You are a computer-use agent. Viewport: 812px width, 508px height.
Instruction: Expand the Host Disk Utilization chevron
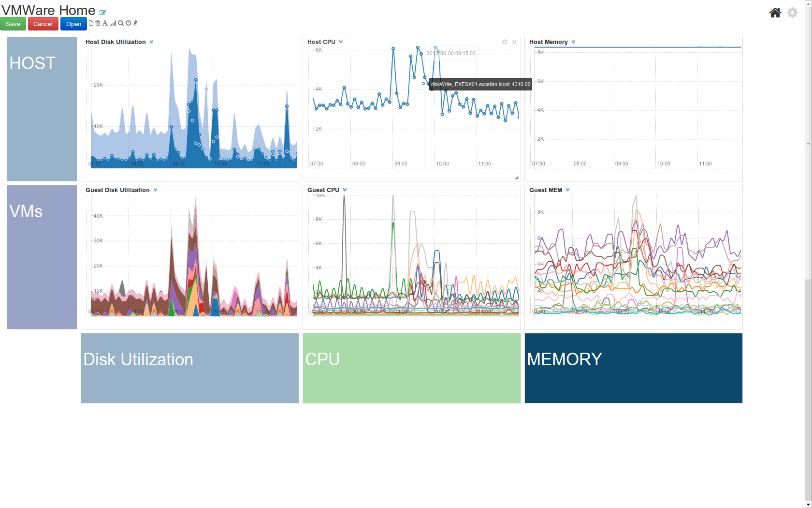coord(151,42)
